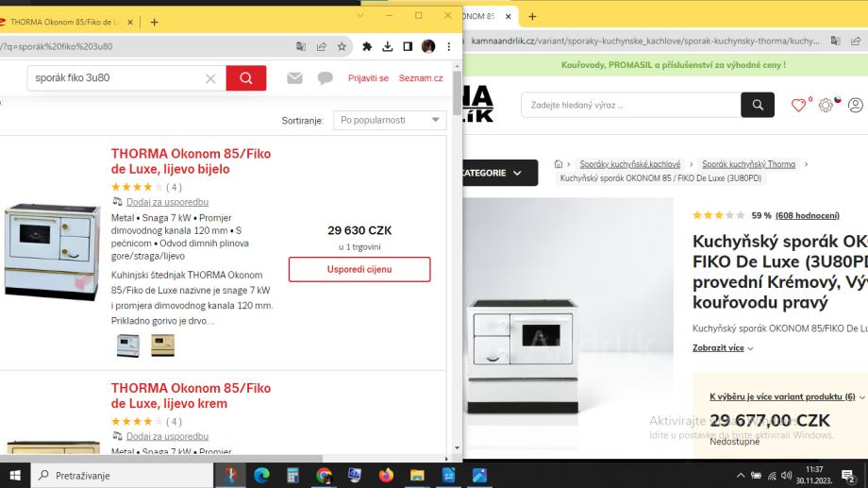Click the Pretraživanje taskbar search box
Viewport: 868px width, 488px height.
[122, 476]
